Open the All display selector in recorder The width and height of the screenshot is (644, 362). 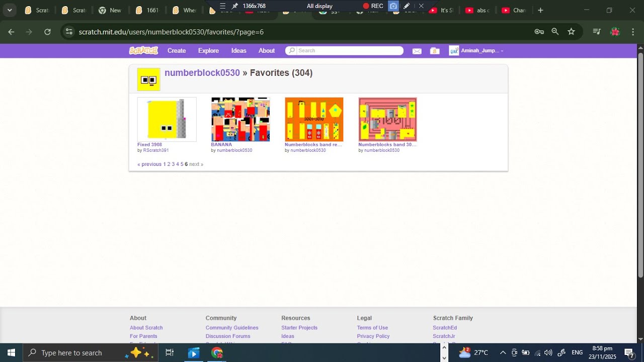(319, 6)
